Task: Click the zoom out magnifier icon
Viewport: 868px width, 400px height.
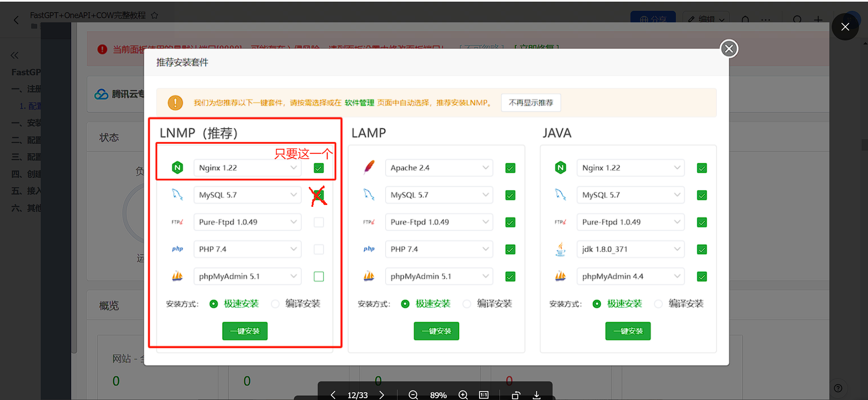Action: [413, 395]
